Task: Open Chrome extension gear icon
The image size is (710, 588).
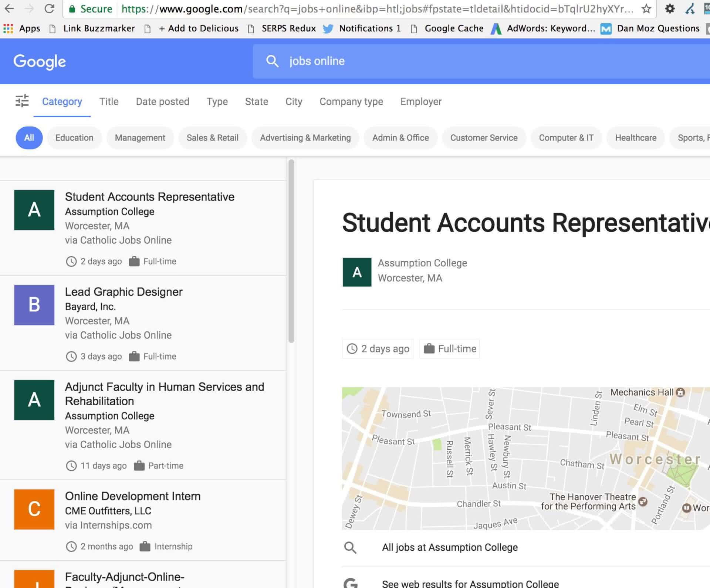Action: tap(670, 9)
